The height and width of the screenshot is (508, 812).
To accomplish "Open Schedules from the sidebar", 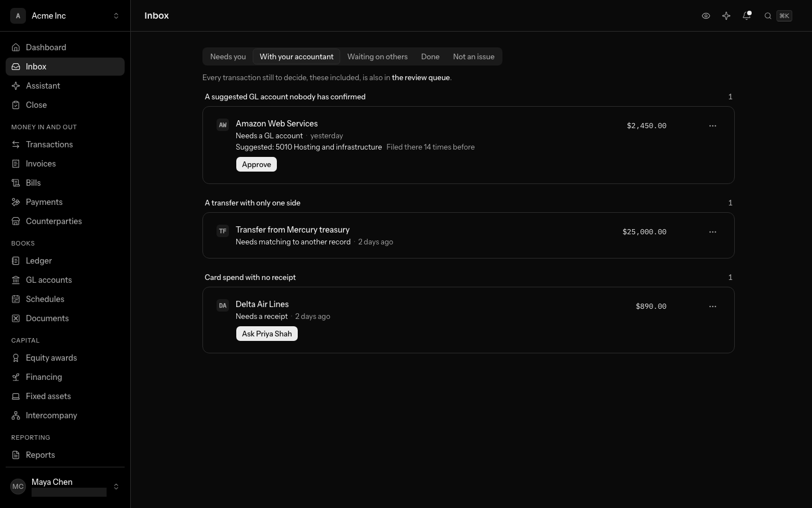I will point(65,299).
